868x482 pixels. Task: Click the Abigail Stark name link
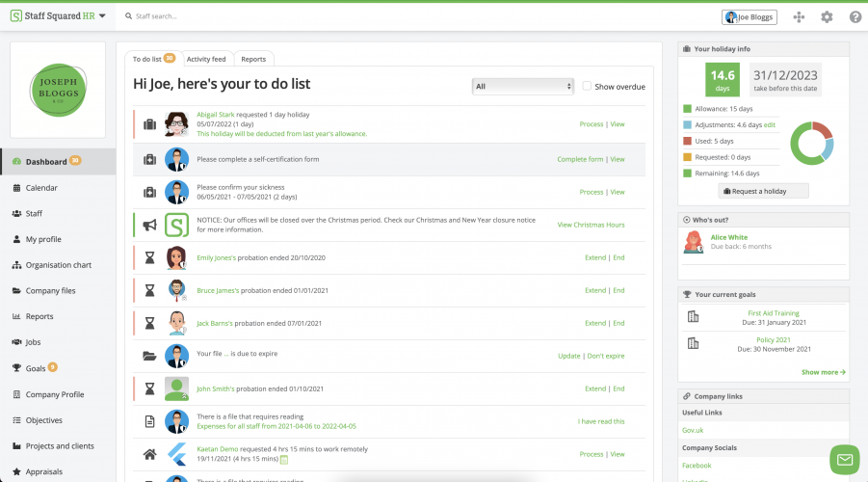216,115
